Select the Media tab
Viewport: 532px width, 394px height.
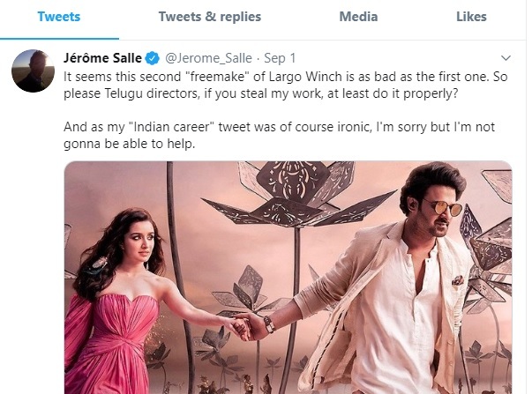point(358,17)
